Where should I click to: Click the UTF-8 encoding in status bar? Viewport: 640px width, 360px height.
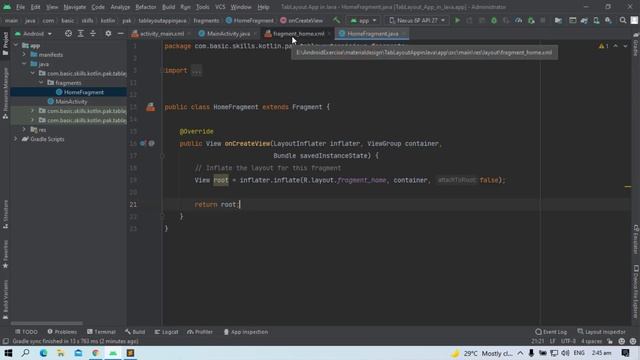(x=568, y=341)
